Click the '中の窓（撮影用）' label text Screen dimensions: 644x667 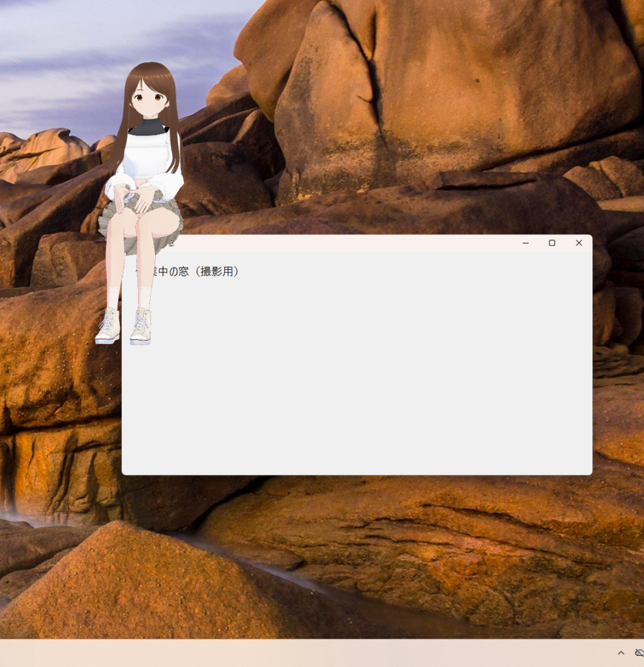198,272
